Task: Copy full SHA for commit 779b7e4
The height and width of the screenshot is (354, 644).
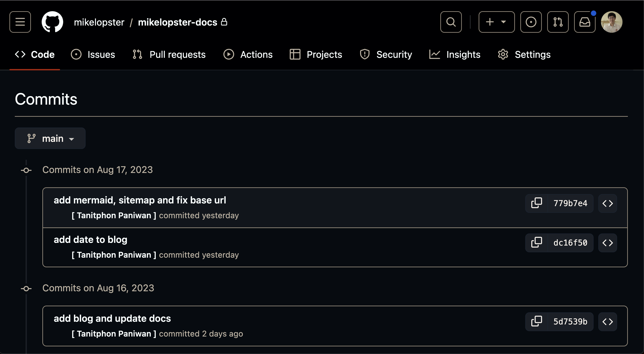Action: tap(536, 203)
